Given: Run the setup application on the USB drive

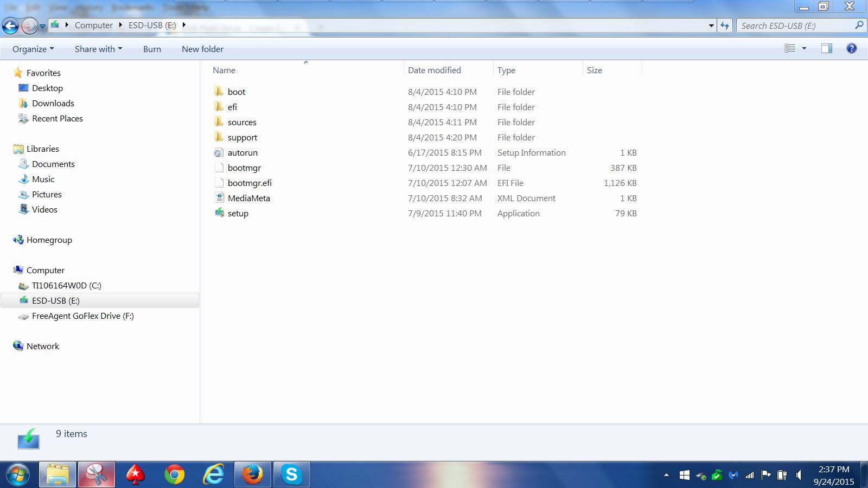Looking at the screenshot, I should (x=238, y=213).
